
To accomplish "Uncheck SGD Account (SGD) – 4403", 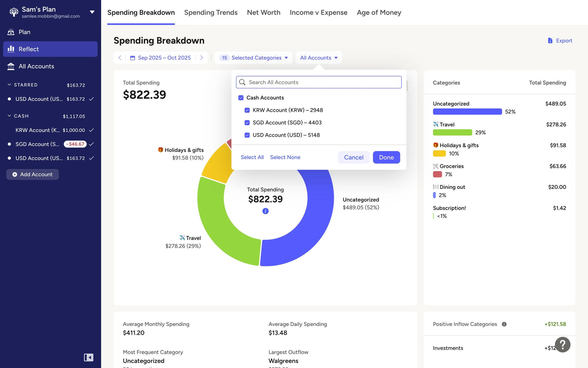I will tap(247, 123).
